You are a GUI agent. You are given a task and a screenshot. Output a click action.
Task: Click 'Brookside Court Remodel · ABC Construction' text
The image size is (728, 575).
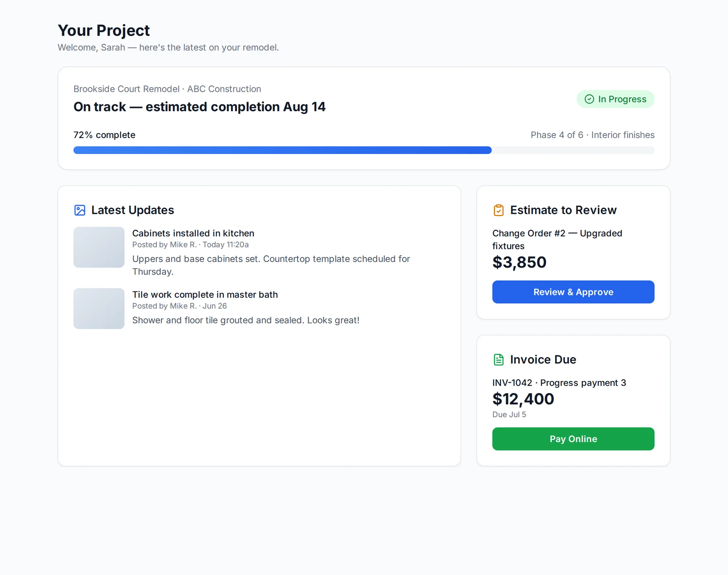pos(167,89)
